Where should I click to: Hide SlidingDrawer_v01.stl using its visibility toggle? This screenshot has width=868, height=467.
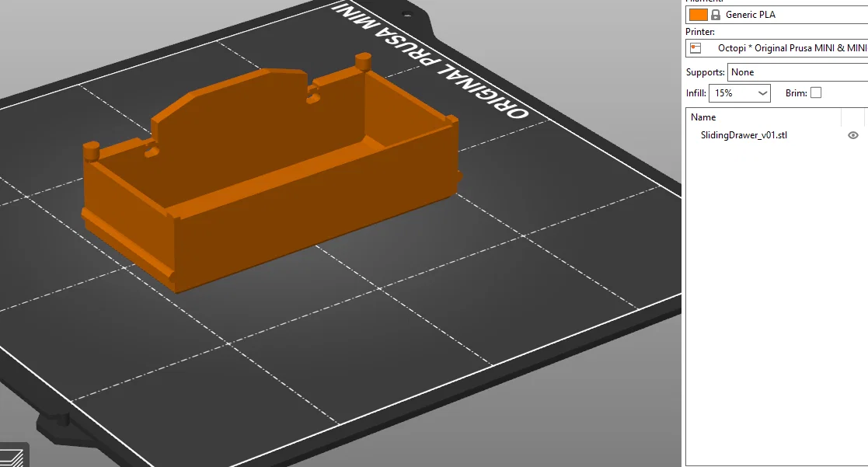852,134
